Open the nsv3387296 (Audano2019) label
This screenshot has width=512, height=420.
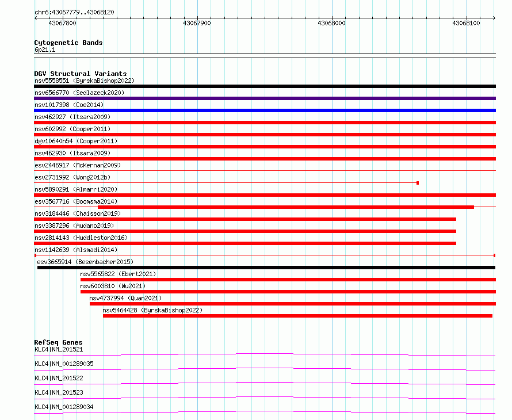(x=74, y=226)
